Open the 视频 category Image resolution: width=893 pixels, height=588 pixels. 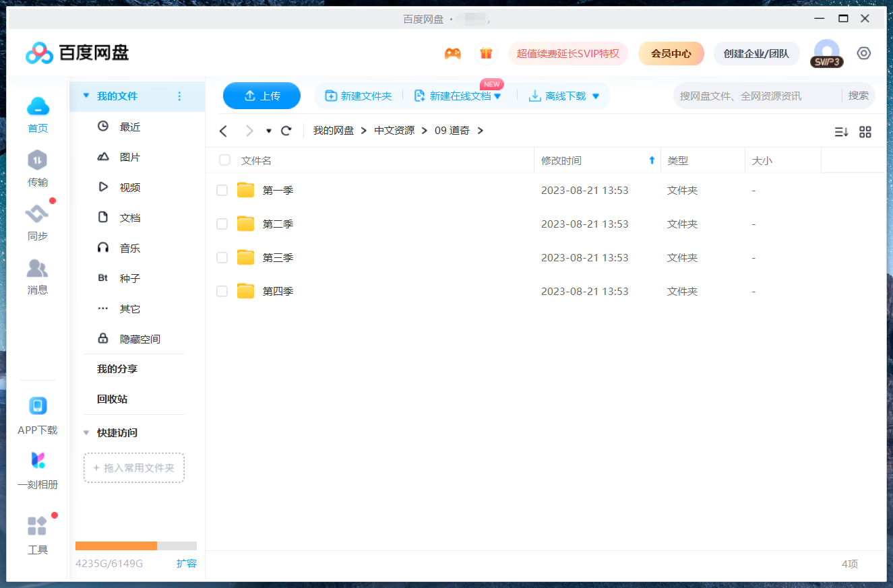(129, 187)
